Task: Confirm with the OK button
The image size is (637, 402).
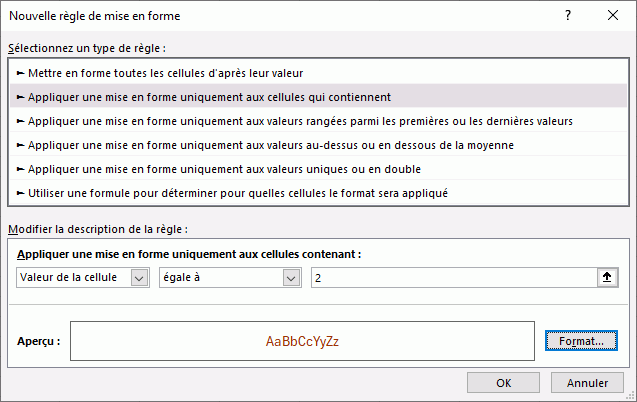Action: pyautogui.click(x=504, y=382)
